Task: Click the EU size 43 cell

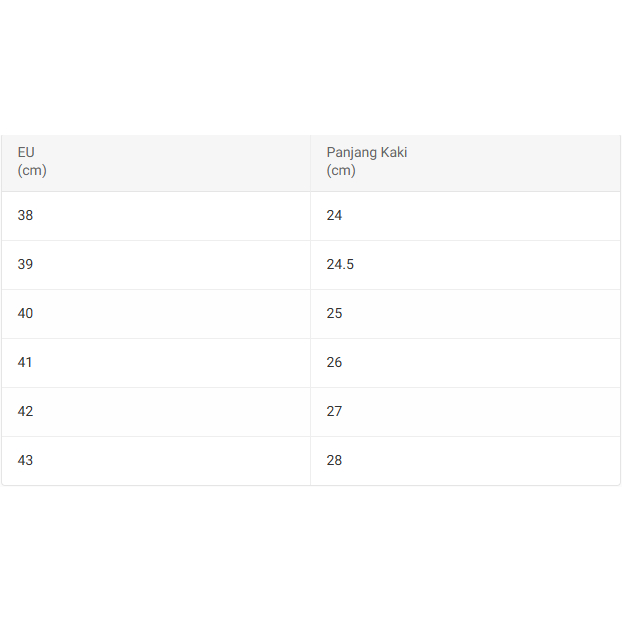Action: point(26,461)
